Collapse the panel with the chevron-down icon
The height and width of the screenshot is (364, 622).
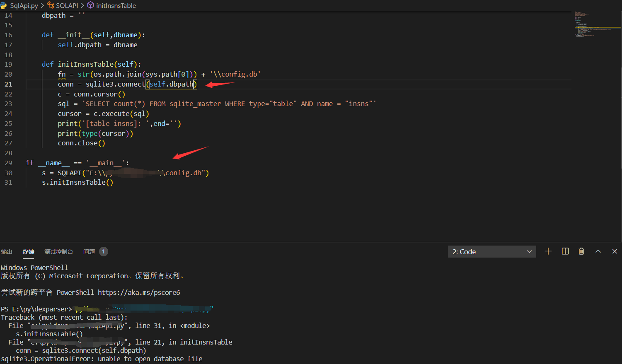pos(598,251)
